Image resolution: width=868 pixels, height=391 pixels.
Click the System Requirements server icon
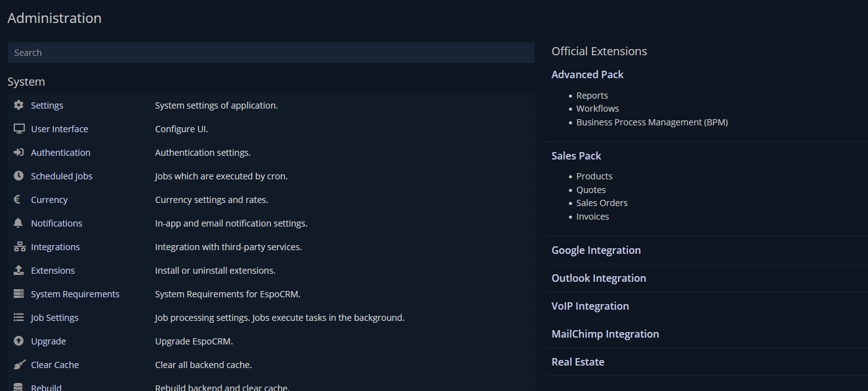click(19, 294)
